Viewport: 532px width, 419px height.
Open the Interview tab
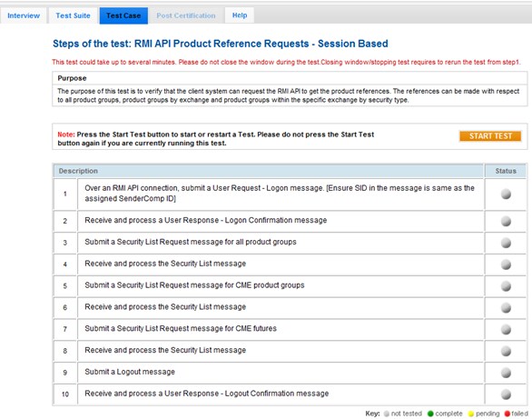pyautogui.click(x=24, y=15)
